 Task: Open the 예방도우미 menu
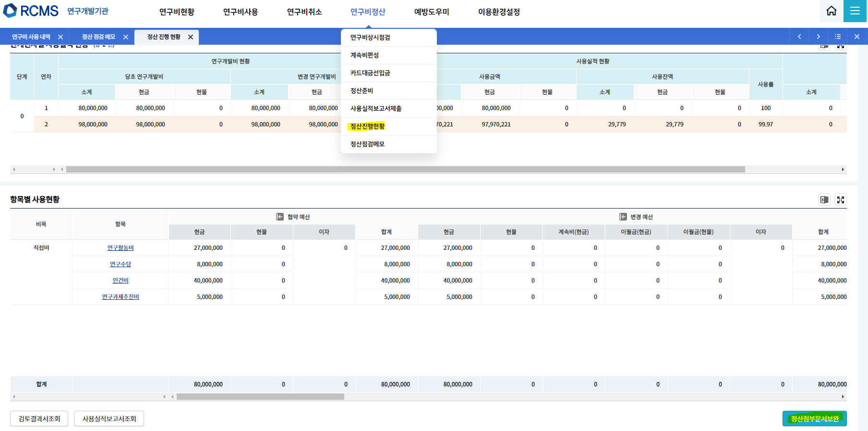[x=432, y=12]
